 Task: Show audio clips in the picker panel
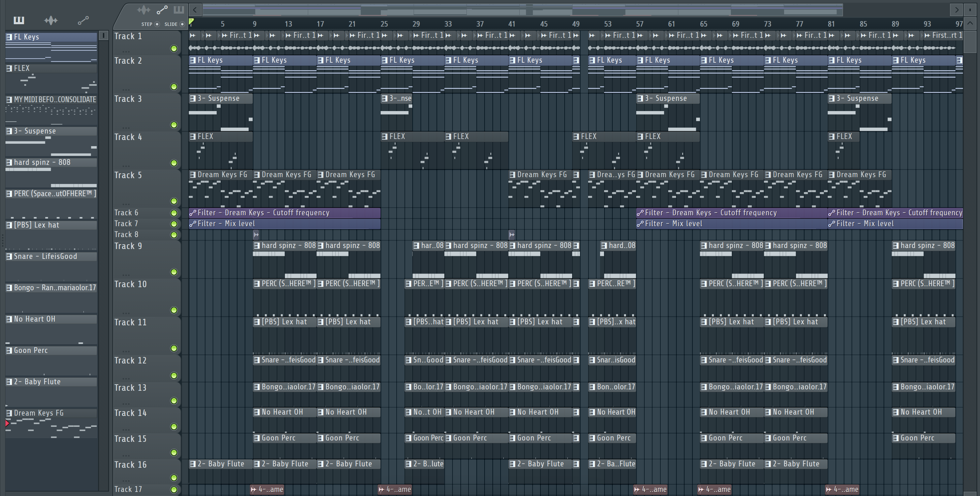click(x=50, y=20)
